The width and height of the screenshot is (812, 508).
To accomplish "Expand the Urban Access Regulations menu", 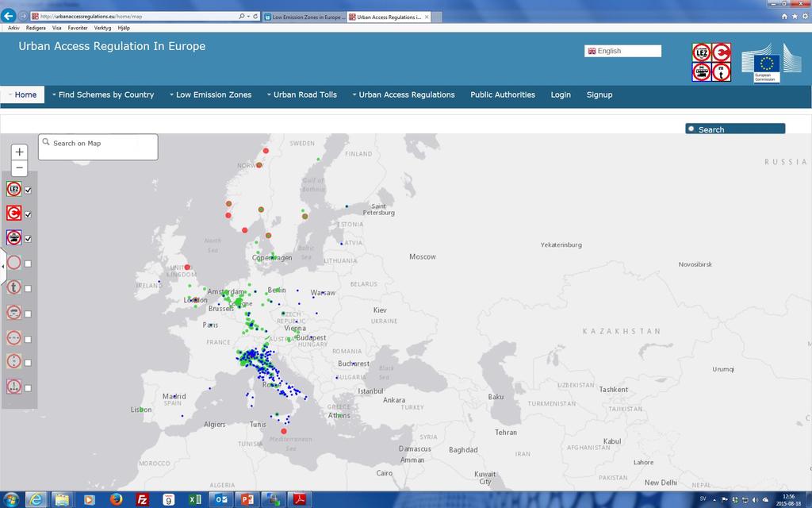I will pyautogui.click(x=404, y=95).
